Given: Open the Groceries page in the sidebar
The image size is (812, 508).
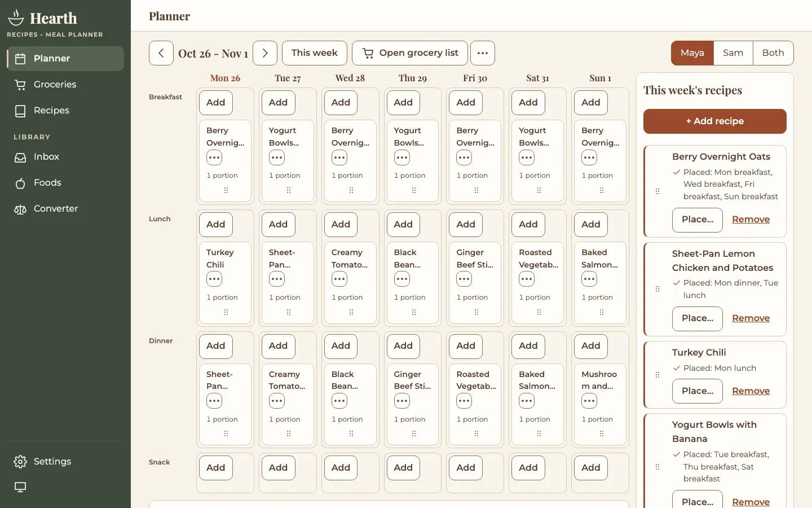Looking at the screenshot, I should pyautogui.click(x=65, y=85).
